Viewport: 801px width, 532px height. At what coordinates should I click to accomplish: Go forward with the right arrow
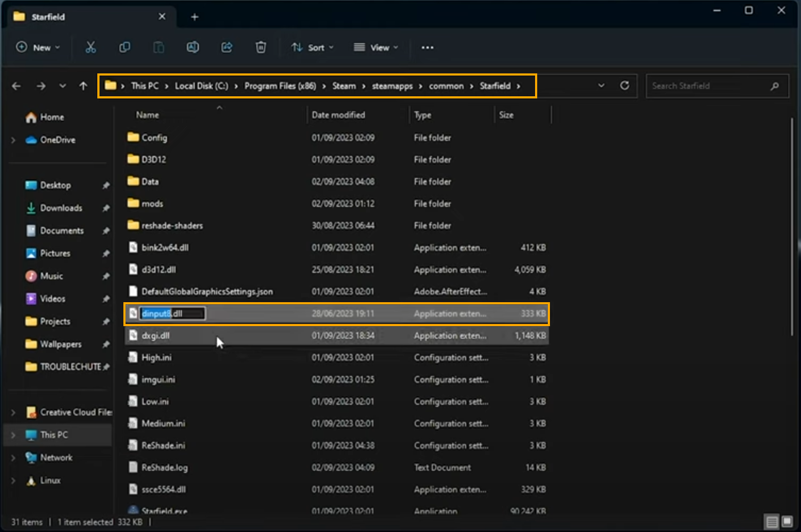[41, 86]
